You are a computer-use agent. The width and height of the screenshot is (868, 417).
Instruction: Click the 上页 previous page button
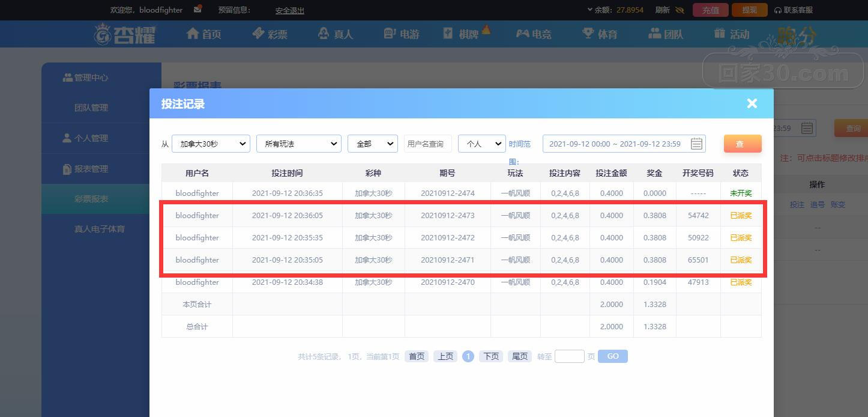coord(445,356)
